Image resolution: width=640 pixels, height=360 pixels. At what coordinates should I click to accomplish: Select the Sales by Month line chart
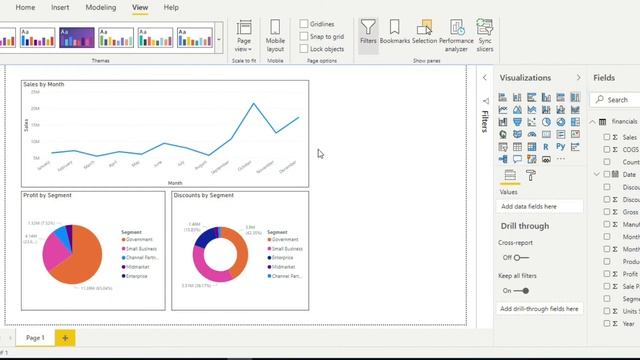[x=165, y=133]
